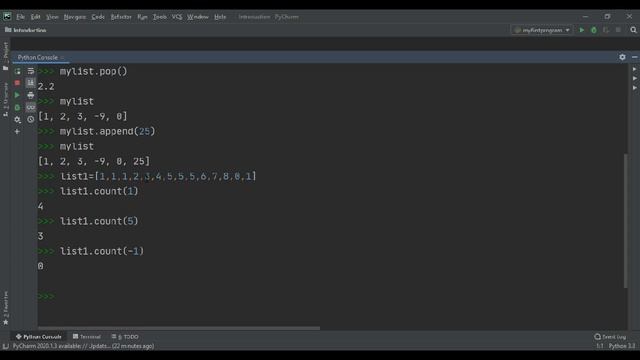
Task: Open the Code menu
Action: point(98,17)
